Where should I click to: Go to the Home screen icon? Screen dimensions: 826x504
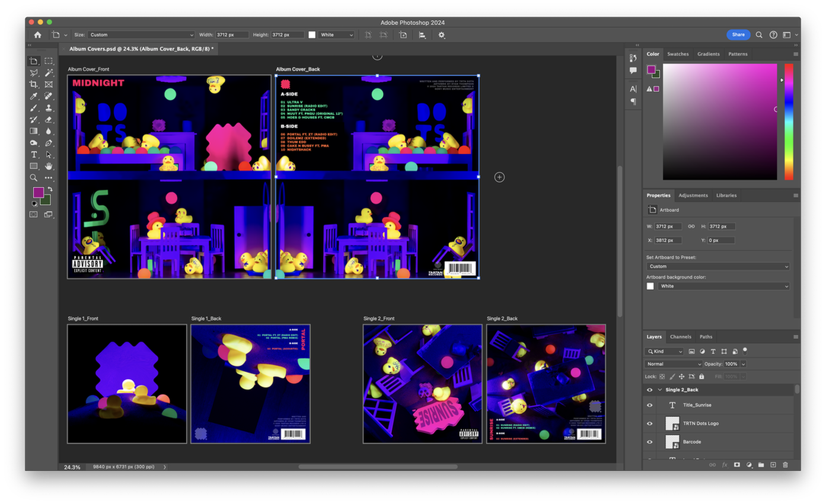(x=38, y=35)
